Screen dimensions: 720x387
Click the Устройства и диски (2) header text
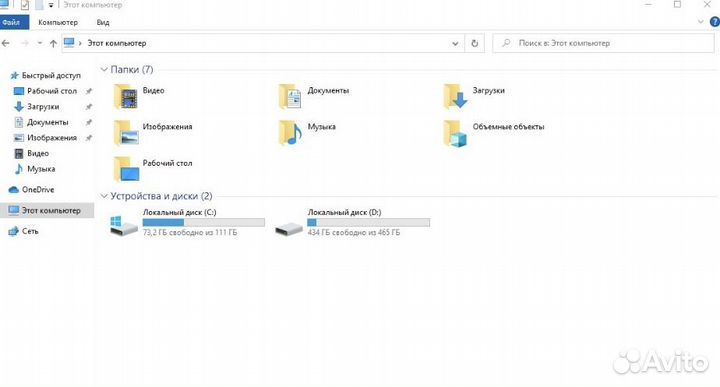(x=161, y=196)
